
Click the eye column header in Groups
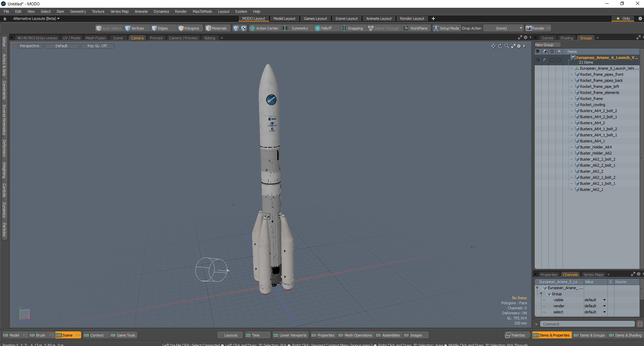(538, 51)
